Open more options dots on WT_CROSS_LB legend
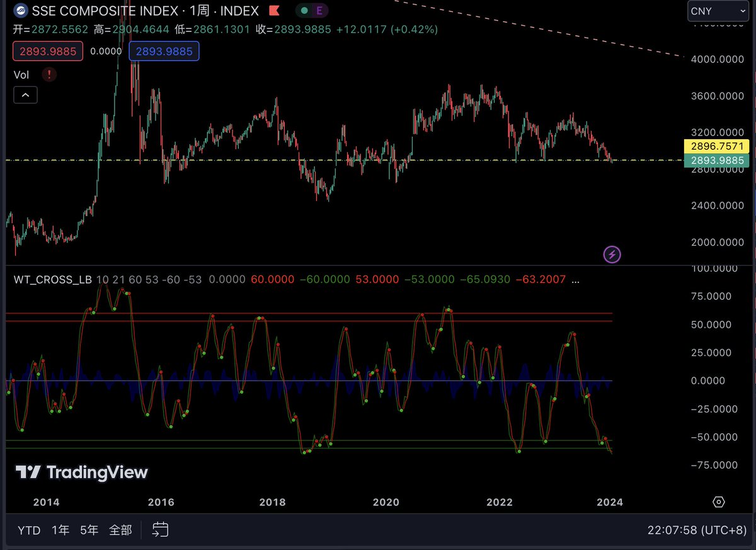Viewport: 756px width, 550px height. (576, 279)
